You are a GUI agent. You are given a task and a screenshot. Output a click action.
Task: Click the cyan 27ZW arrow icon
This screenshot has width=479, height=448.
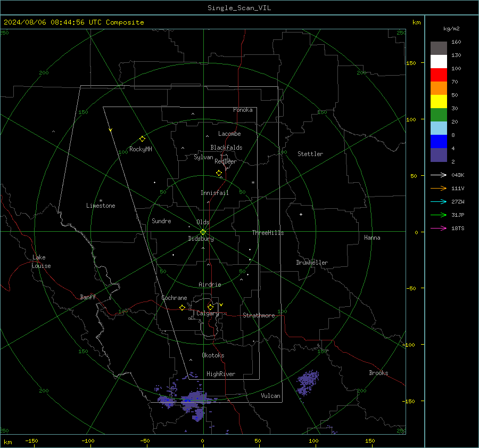coord(439,201)
